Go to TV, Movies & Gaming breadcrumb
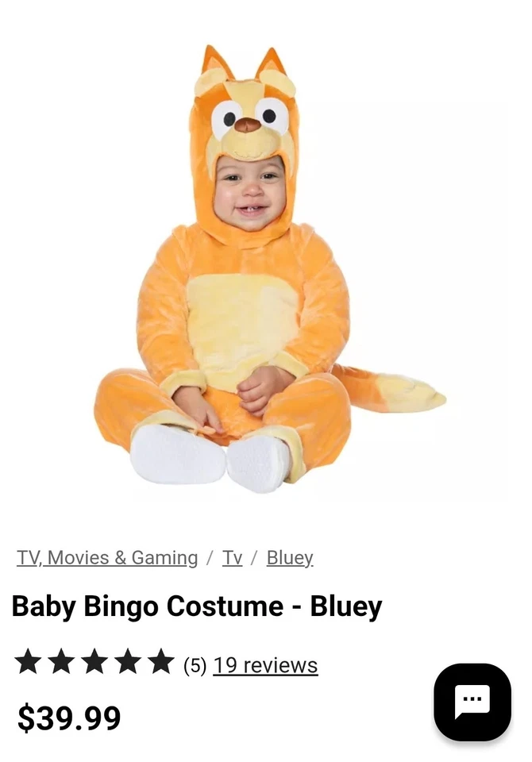The height and width of the screenshot is (762, 532). pos(107,557)
